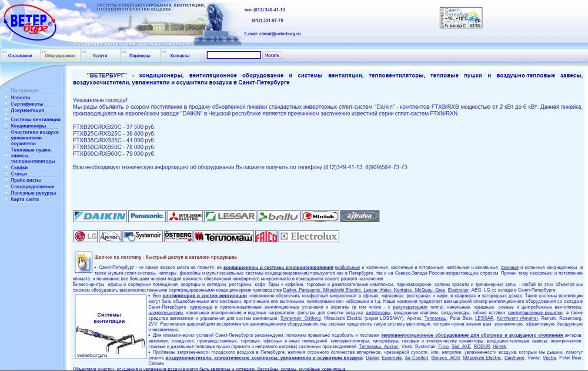Open the Mitsubishi Electric logo catalog
This screenshot has width=588, height=371.
pyautogui.click(x=185, y=216)
